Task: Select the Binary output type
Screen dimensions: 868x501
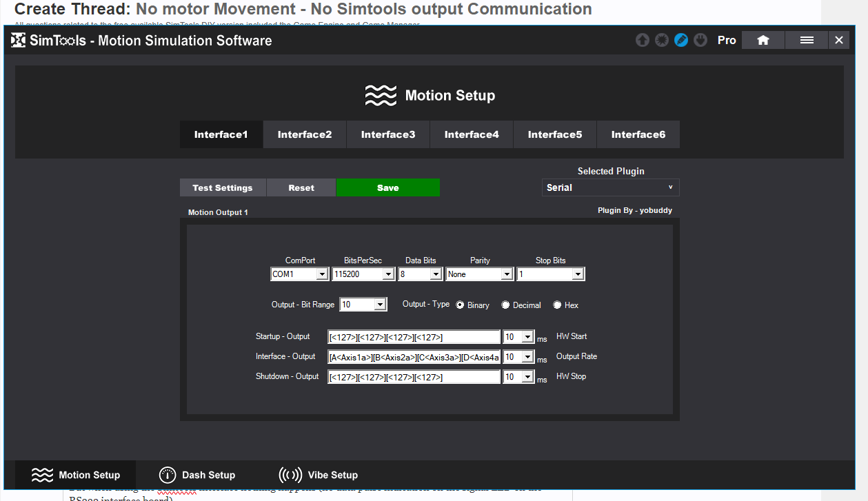Action: (460, 305)
